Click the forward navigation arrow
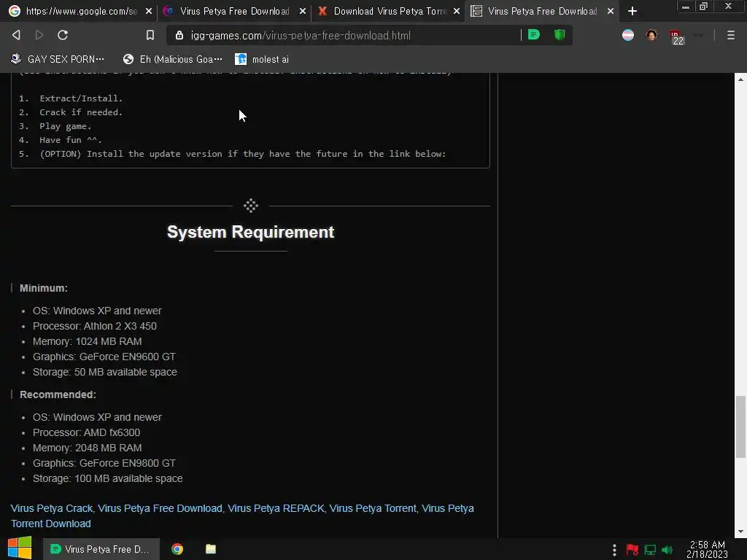 click(39, 35)
